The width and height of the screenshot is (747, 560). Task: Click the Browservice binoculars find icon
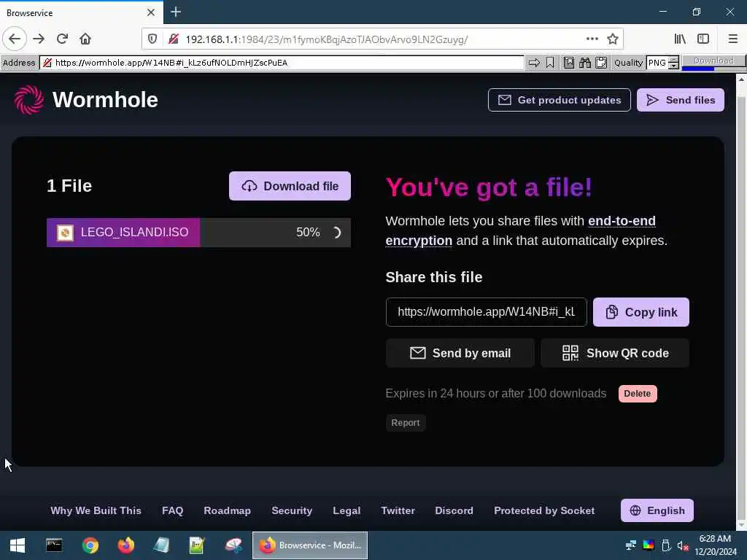tap(585, 63)
